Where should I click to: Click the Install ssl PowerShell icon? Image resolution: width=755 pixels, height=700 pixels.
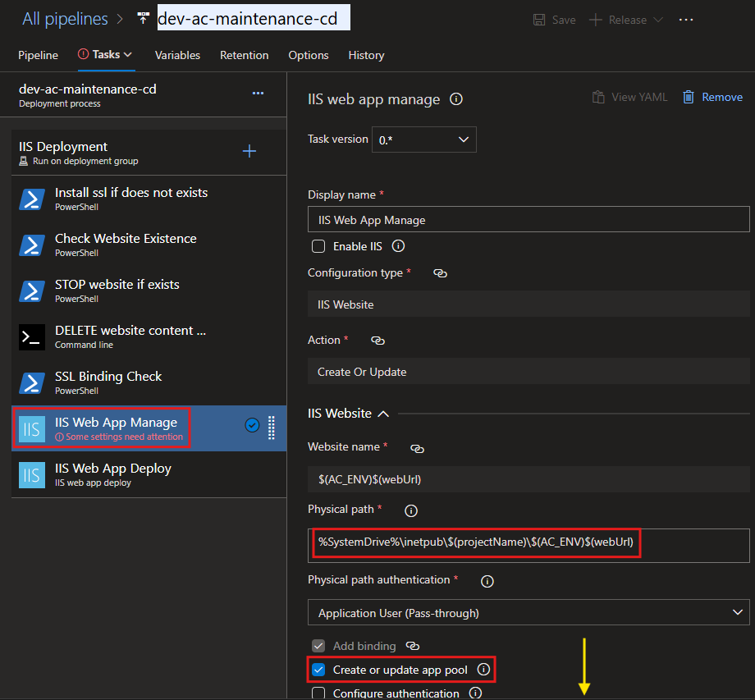click(32, 199)
